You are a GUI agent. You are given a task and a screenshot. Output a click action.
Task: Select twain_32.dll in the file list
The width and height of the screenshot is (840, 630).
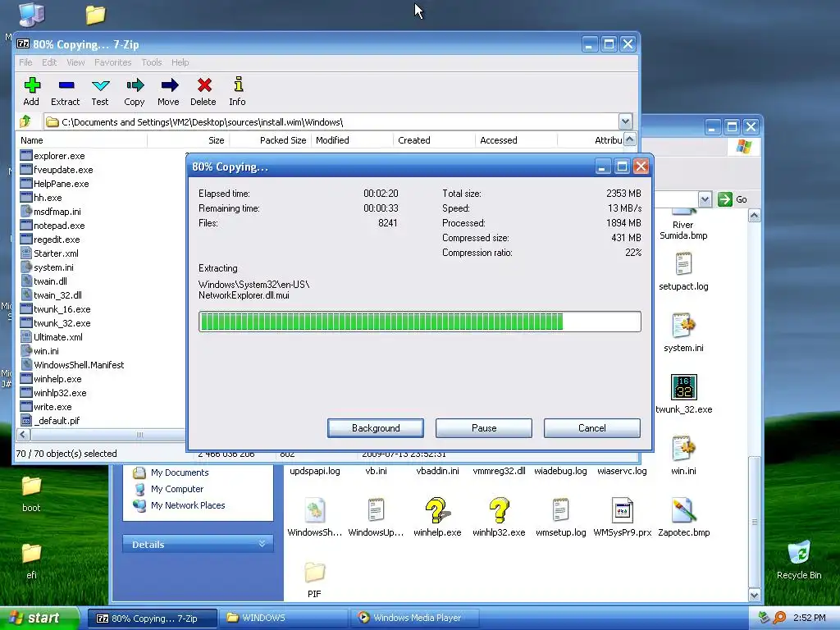pos(52,295)
